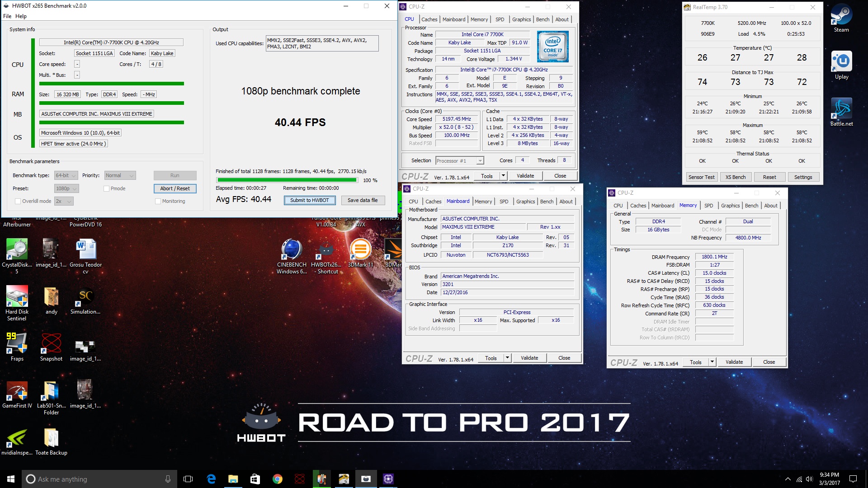Image resolution: width=868 pixels, height=488 pixels.
Task: Select SPD tab in CPU-Z Mainboard window
Action: click(504, 202)
